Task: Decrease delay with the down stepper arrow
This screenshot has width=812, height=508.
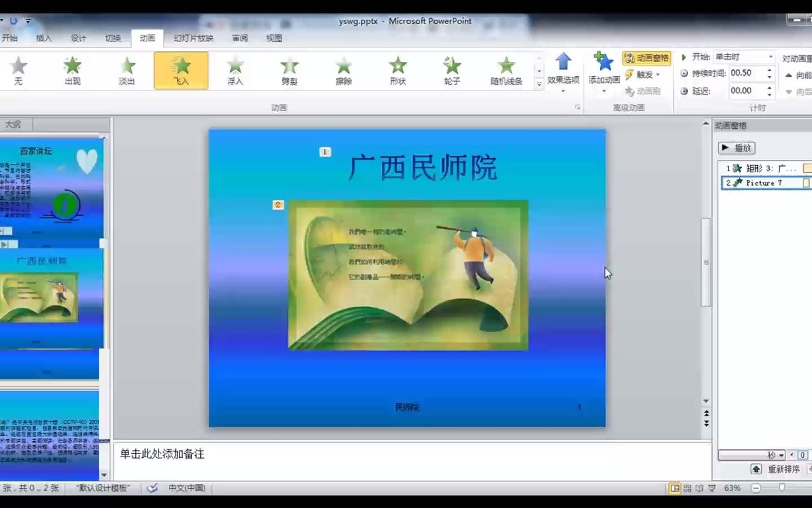Action: coord(770,94)
